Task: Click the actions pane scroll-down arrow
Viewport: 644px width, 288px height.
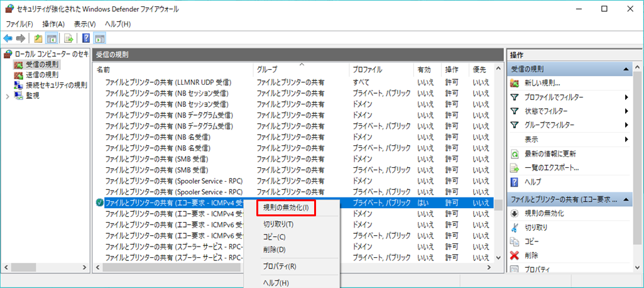Action: click(637, 267)
